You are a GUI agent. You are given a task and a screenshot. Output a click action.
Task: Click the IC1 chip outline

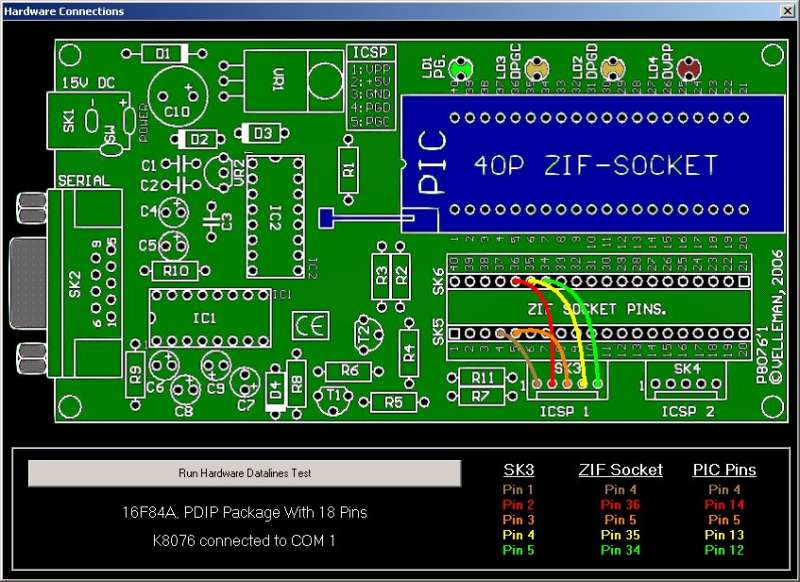click(210, 318)
